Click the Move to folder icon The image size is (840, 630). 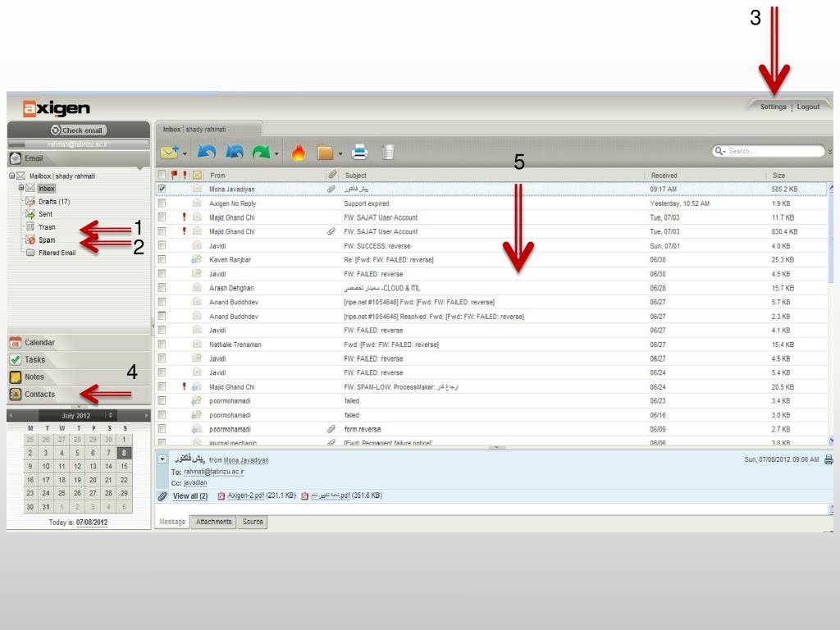click(x=325, y=153)
